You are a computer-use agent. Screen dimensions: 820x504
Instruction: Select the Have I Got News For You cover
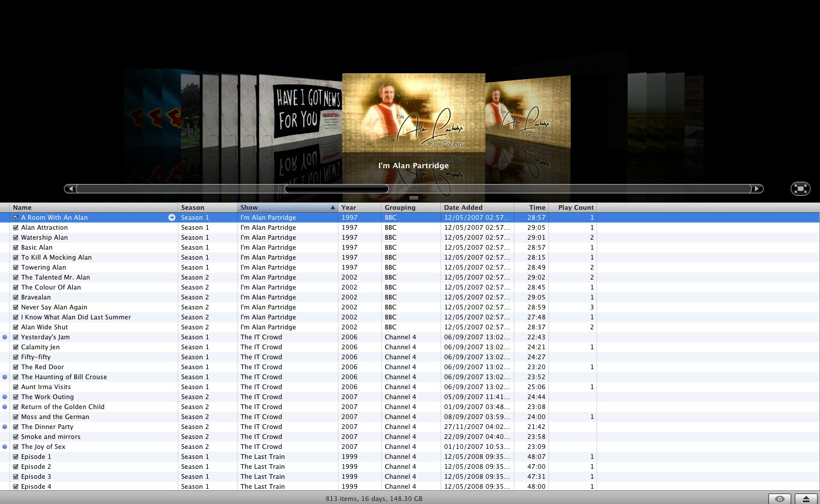coord(299,109)
